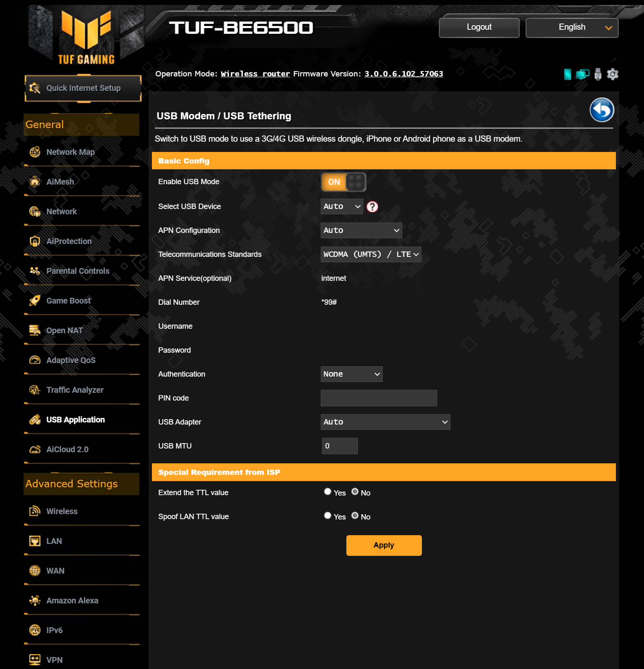The width and height of the screenshot is (644, 669).
Task: Click the Open NAT icon
Action: pos(35,330)
